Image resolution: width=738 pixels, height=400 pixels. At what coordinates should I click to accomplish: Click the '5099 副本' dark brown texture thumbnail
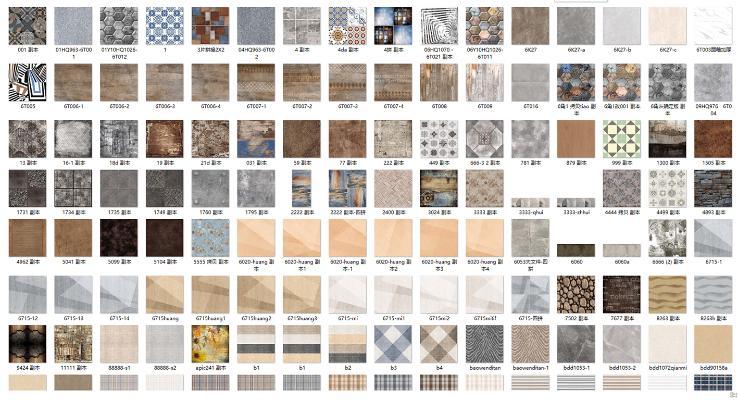(119, 238)
